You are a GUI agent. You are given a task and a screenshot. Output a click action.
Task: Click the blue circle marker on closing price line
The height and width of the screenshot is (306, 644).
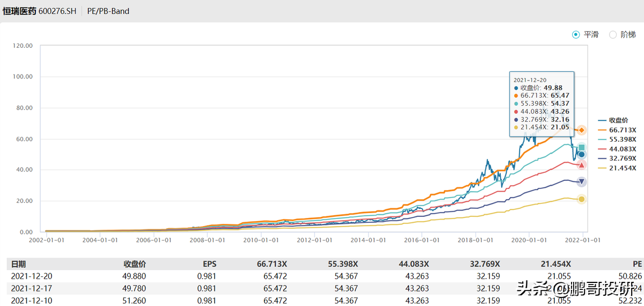click(x=581, y=155)
